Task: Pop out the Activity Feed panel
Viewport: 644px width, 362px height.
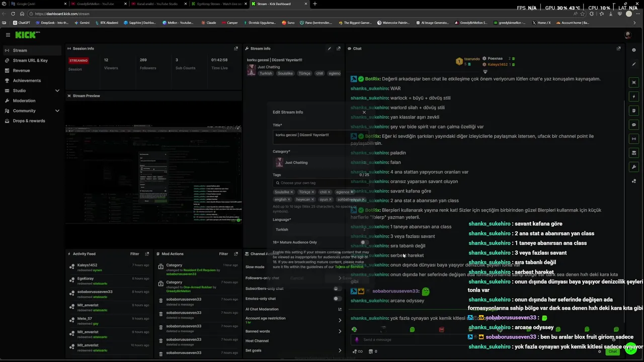Action: (x=147, y=254)
